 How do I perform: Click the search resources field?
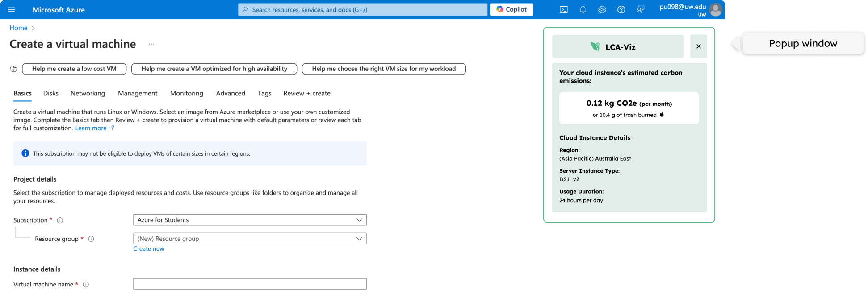coord(363,9)
